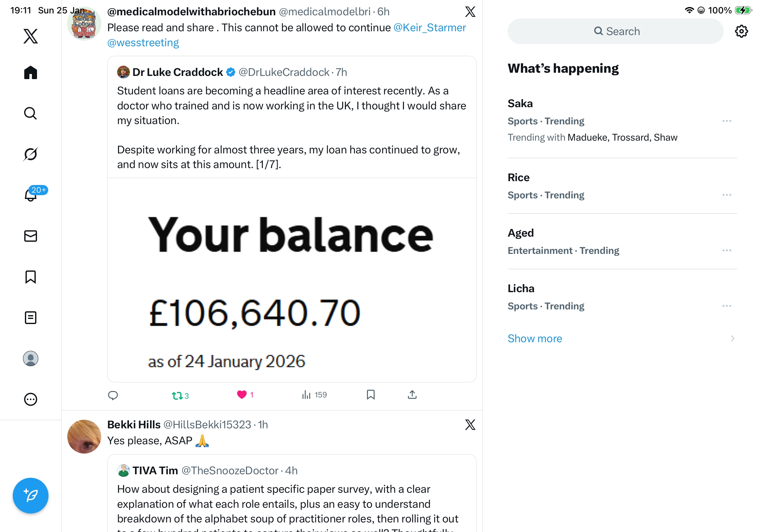Image resolution: width=762 pixels, height=532 pixels.
Task: Toggle the like heart on the post
Action: (242, 394)
